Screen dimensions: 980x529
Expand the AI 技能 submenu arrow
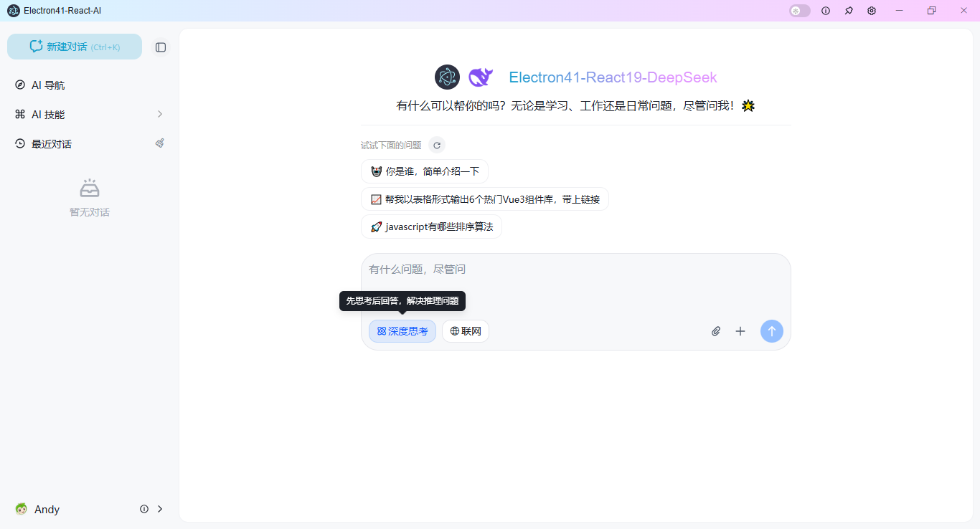[x=160, y=115]
